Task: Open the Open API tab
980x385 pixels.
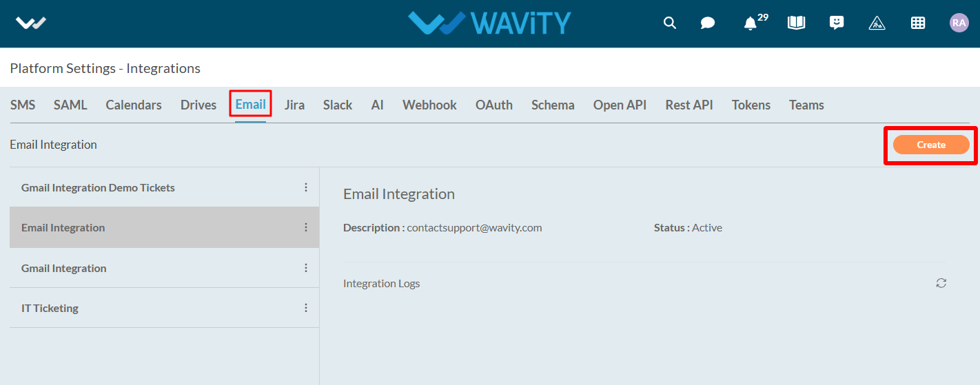Action: (x=620, y=105)
